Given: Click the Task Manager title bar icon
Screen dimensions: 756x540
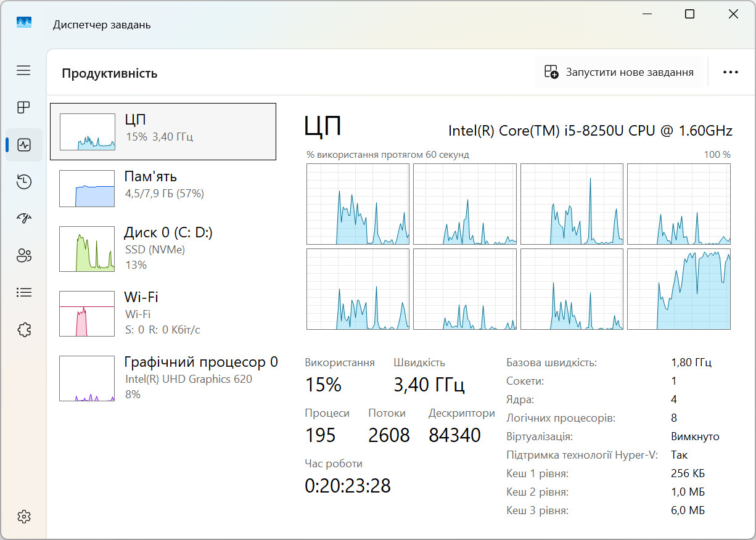Looking at the screenshot, I should tap(24, 23).
